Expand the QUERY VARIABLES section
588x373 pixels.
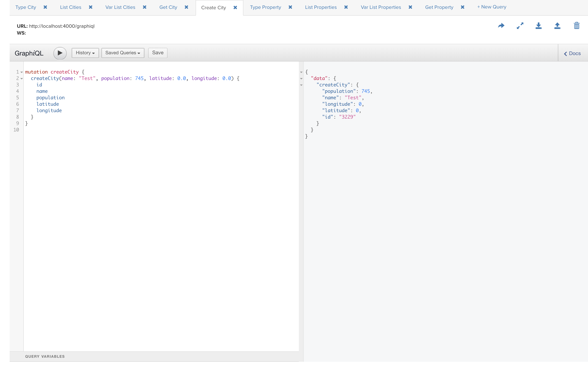(x=45, y=356)
